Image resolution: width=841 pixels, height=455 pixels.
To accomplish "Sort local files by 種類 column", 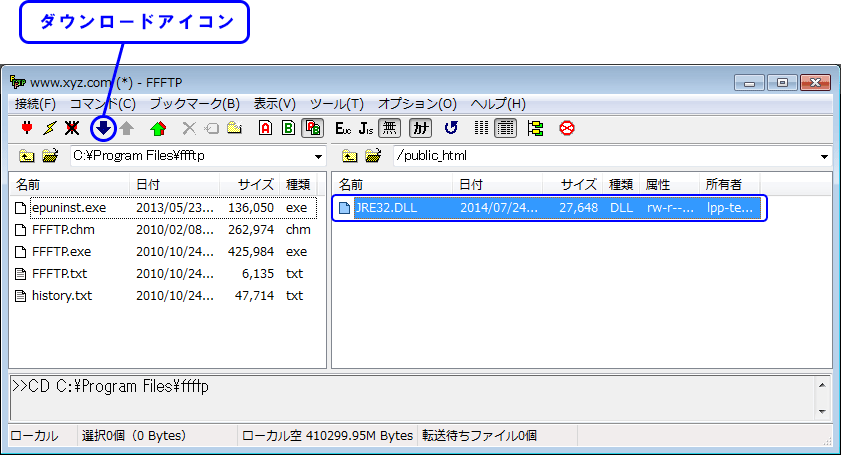I will (x=298, y=185).
